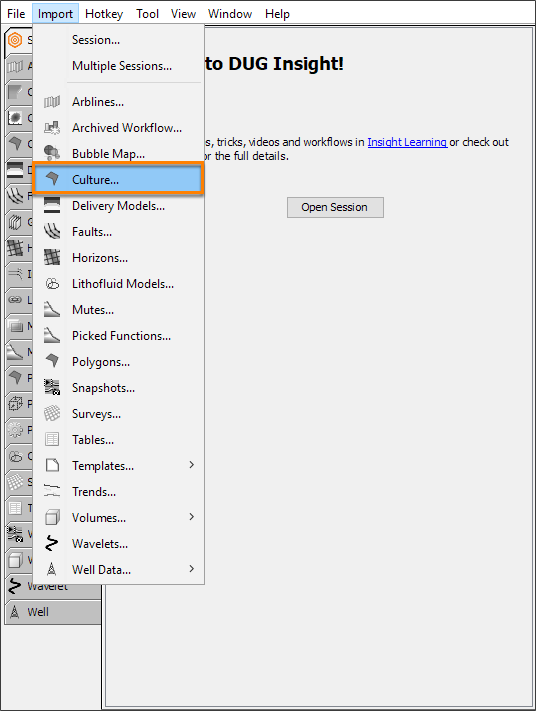Follow the Insight Learning link

(x=407, y=142)
